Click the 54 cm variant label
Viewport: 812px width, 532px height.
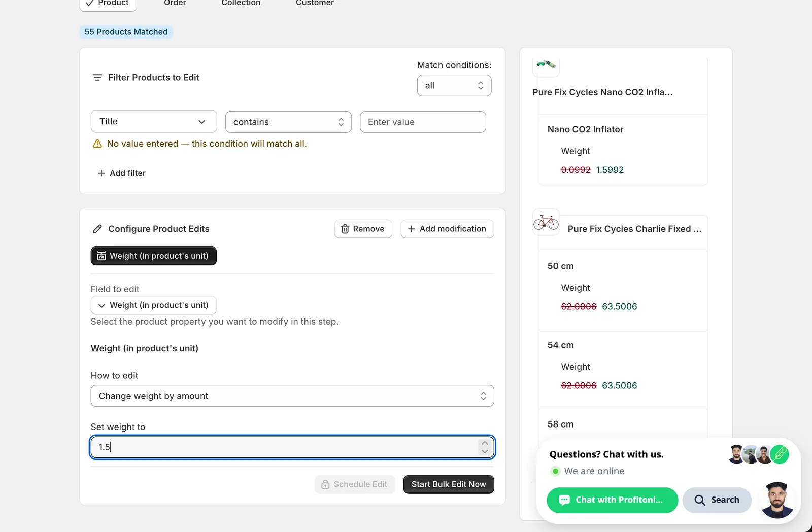point(560,345)
